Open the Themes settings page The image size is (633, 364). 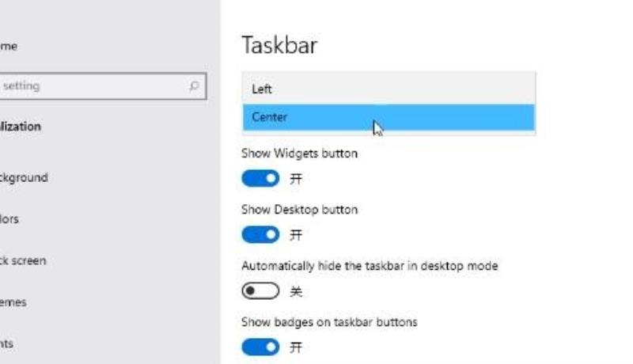[x=13, y=302]
